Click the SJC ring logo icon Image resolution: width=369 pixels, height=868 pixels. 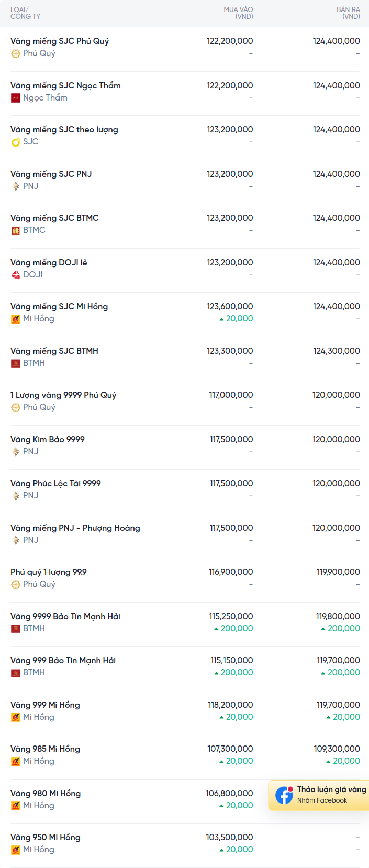[x=16, y=142]
